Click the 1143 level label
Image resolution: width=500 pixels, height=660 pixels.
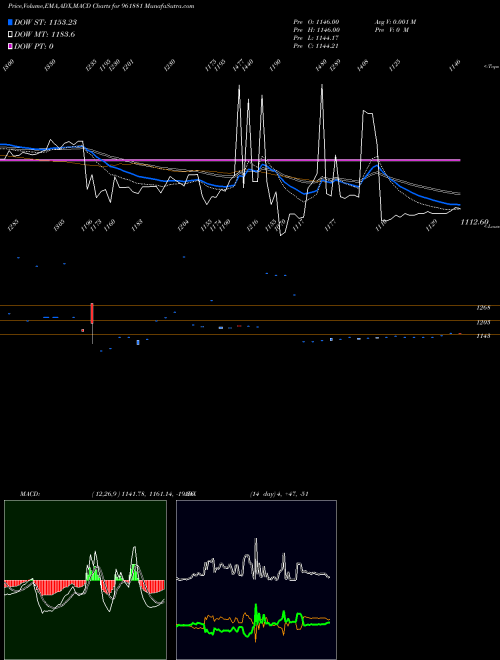(483, 336)
